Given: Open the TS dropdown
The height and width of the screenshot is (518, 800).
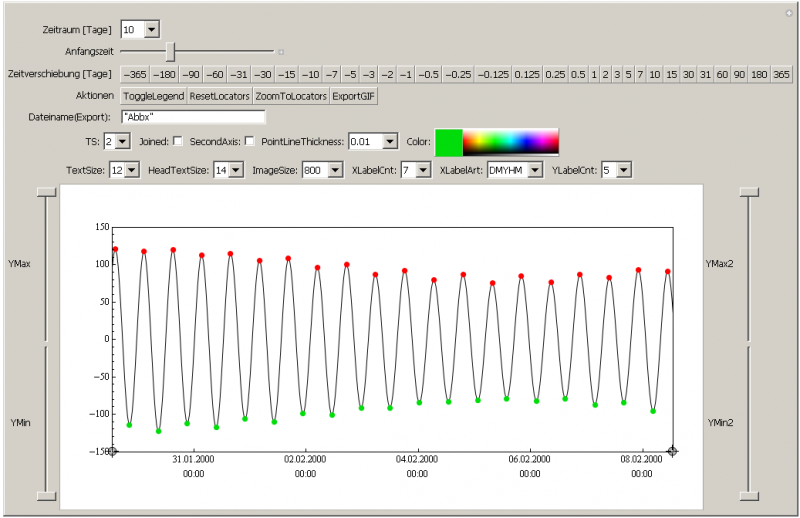Looking at the screenshot, I should [x=117, y=141].
